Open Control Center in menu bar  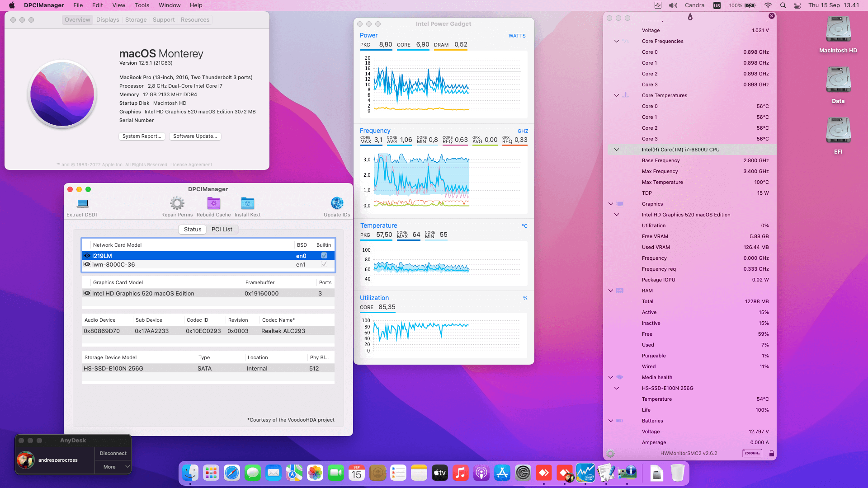click(x=797, y=5)
